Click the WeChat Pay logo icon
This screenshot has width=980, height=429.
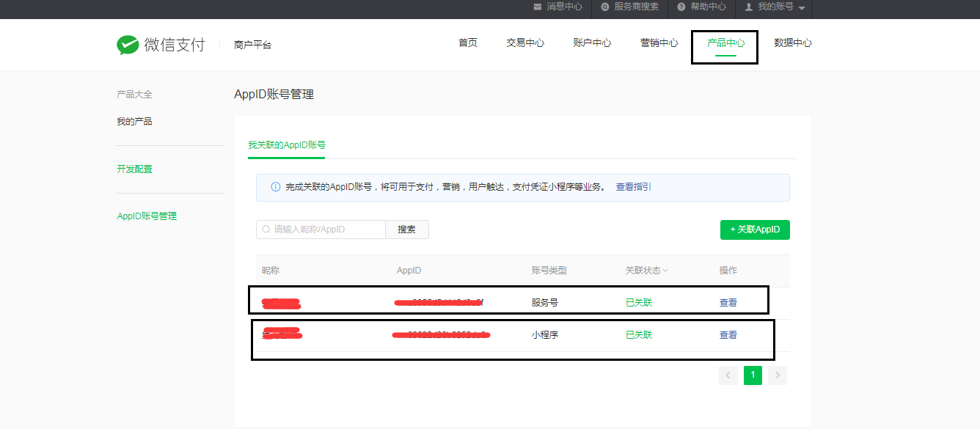point(128,44)
